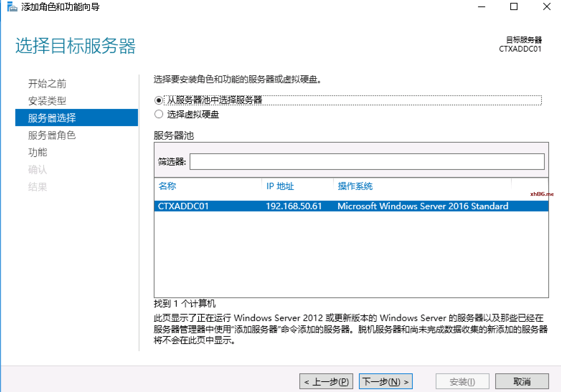Close the Add Roles wizard
The width and height of the screenshot is (561, 392).
tap(546, 7)
